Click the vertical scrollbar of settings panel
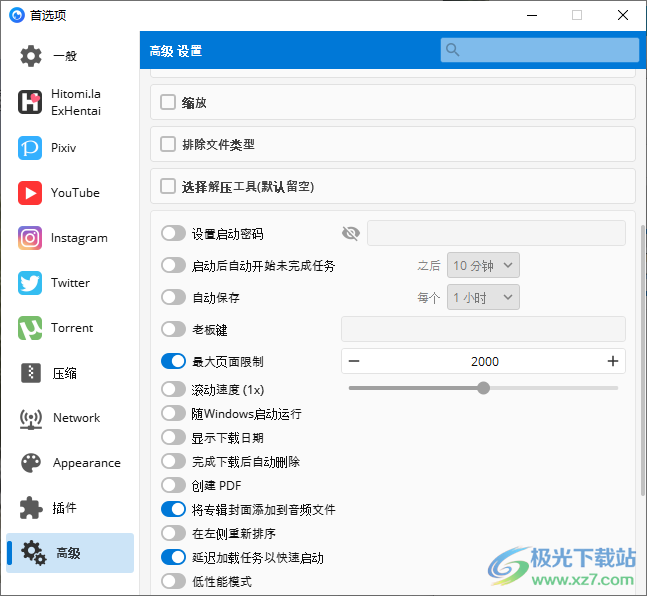 (x=642, y=360)
